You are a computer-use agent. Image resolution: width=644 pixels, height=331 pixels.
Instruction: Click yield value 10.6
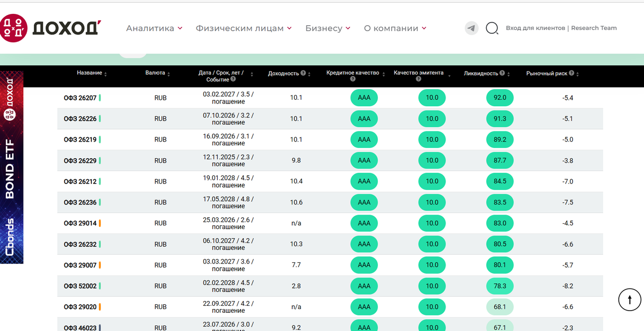tap(296, 202)
